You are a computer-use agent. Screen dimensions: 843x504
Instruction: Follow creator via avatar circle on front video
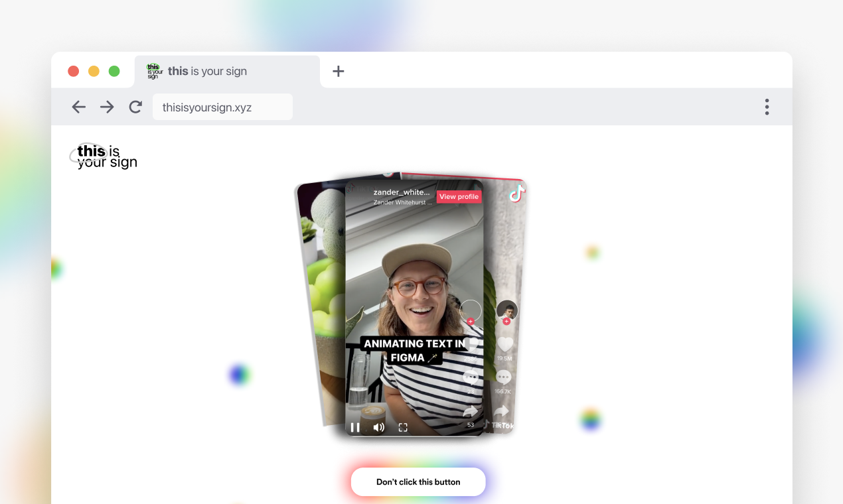pos(471,311)
